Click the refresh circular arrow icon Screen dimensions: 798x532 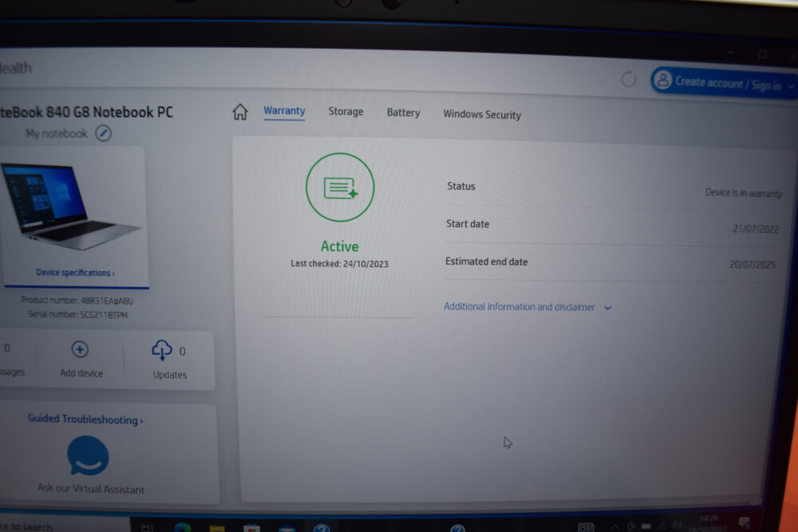629,79
